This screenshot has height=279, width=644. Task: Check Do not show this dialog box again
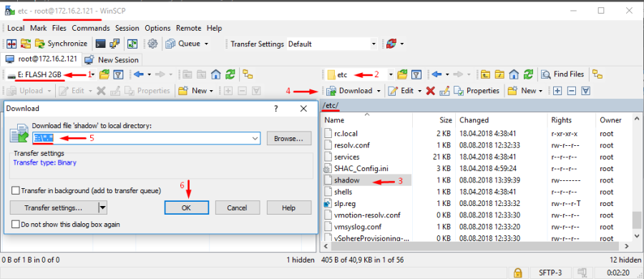click(16, 225)
